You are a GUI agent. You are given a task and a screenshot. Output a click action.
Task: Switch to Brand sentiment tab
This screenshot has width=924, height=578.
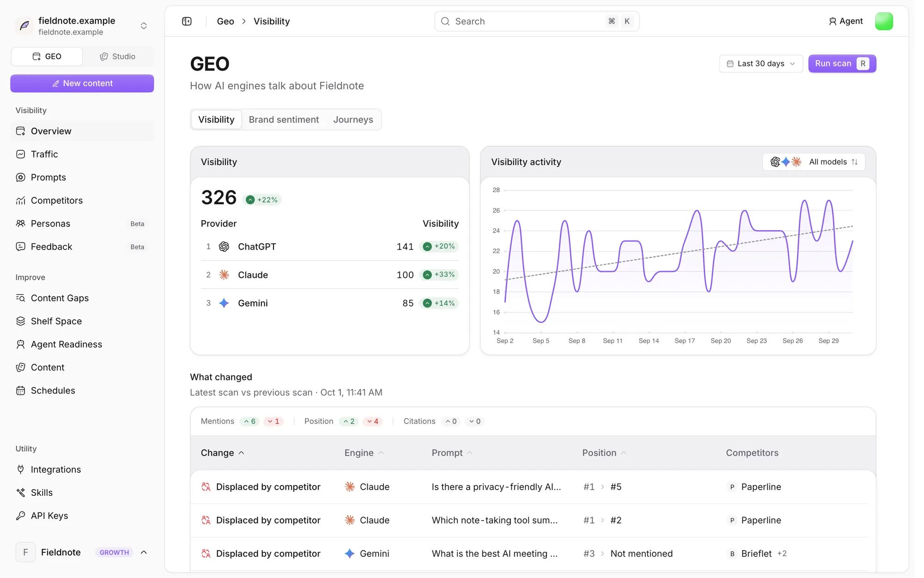tap(284, 119)
